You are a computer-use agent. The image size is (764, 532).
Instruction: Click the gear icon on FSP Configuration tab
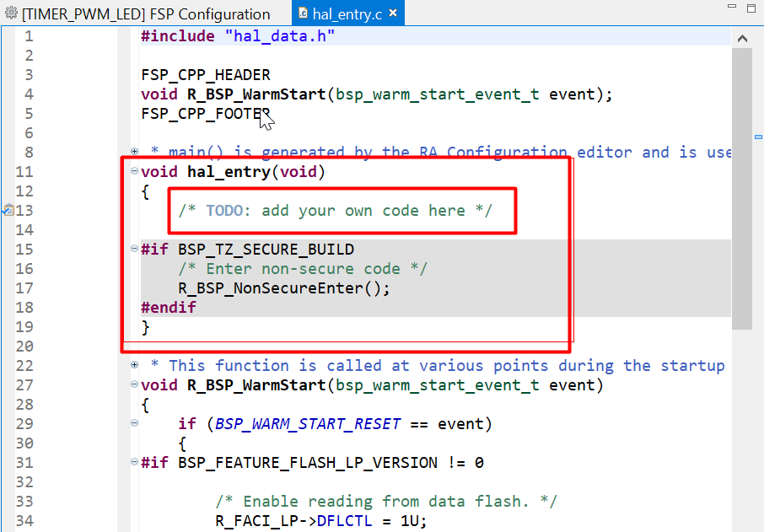pos(11,13)
